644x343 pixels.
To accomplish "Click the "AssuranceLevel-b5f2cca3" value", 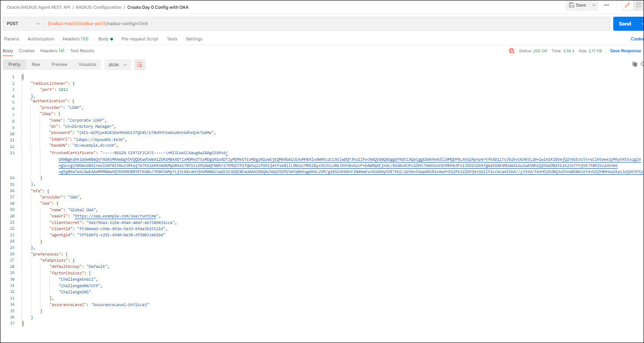I will [120, 305].
